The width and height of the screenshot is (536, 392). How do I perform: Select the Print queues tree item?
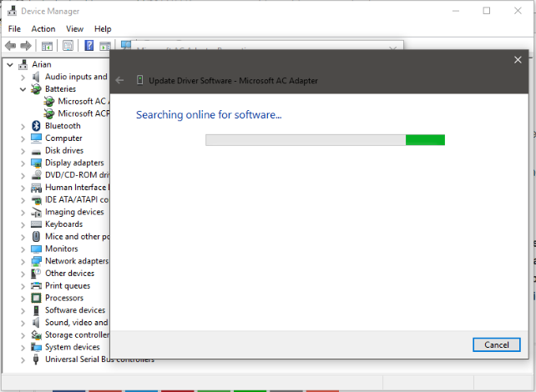coord(68,286)
